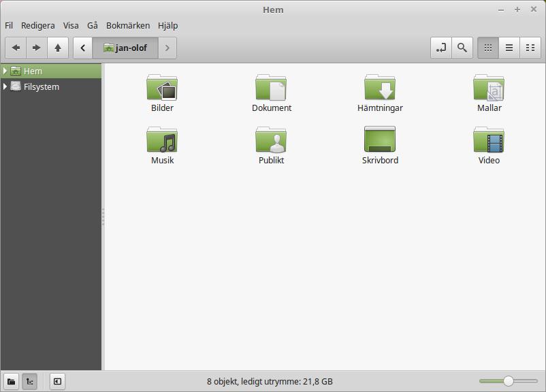Click the Skrivbord name label

pos(380,160)
